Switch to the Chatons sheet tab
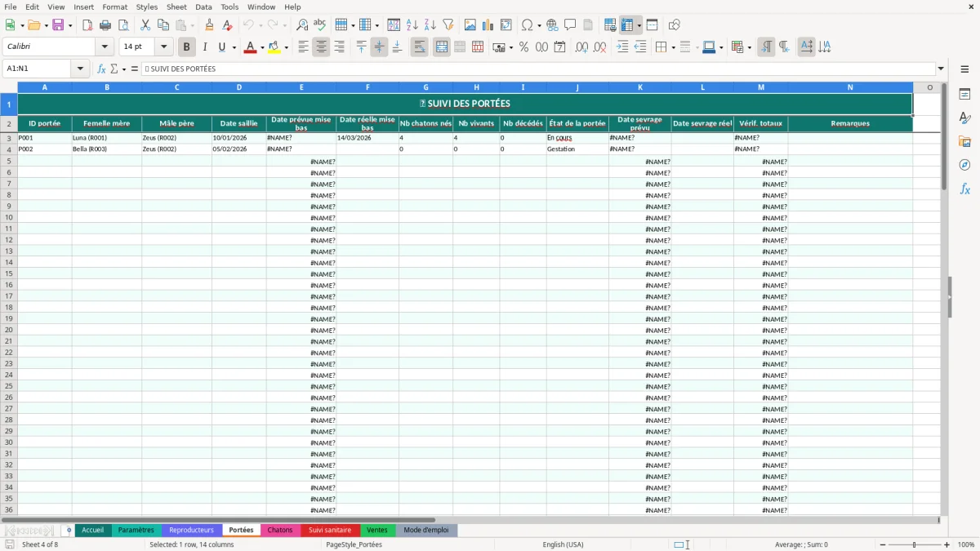 [x=280, y=530]
